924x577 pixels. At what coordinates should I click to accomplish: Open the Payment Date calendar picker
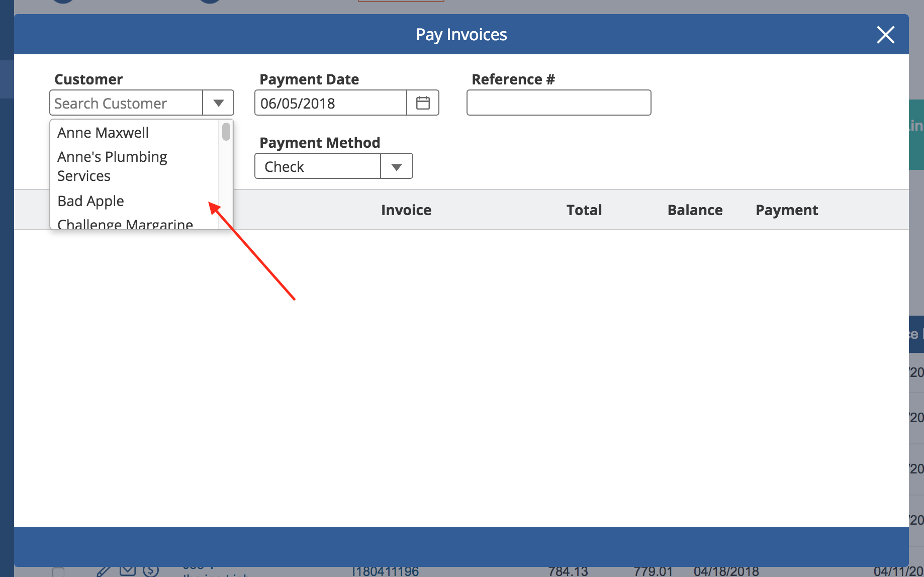[x=423, y=103]
